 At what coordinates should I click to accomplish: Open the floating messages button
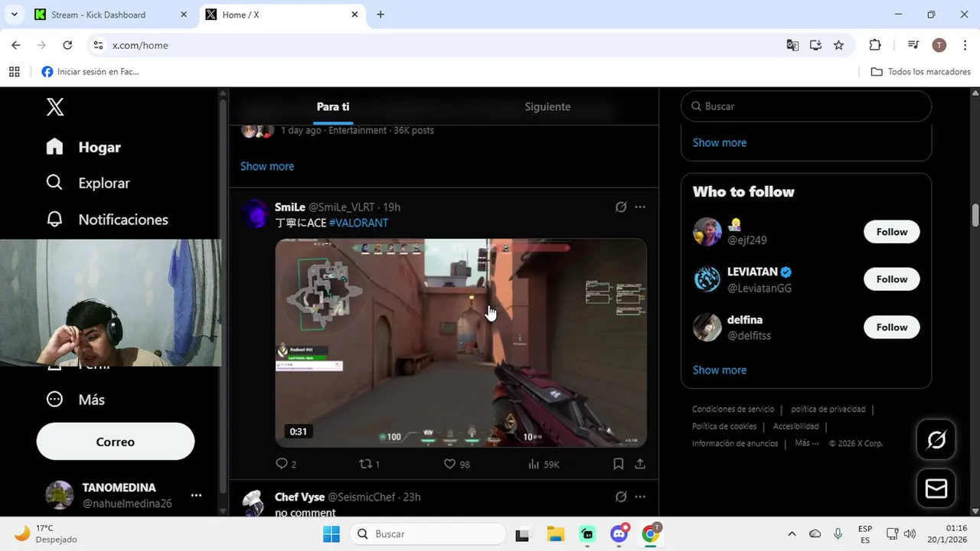936,488
